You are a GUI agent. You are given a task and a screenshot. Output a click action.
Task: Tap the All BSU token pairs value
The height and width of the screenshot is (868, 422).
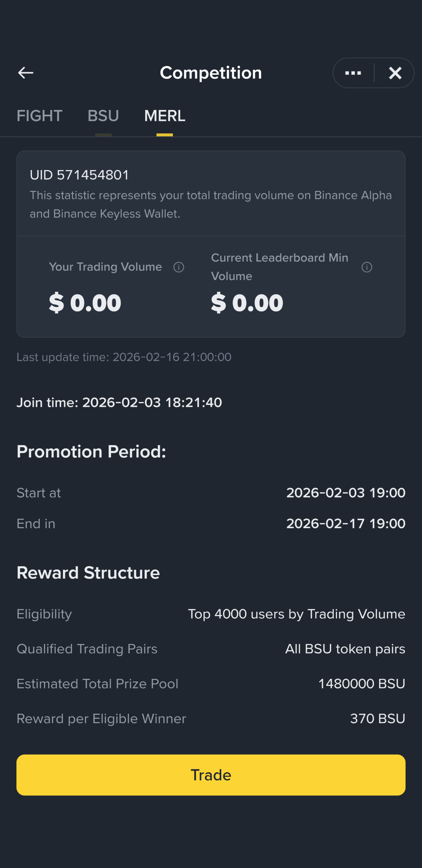coord(345,649)
